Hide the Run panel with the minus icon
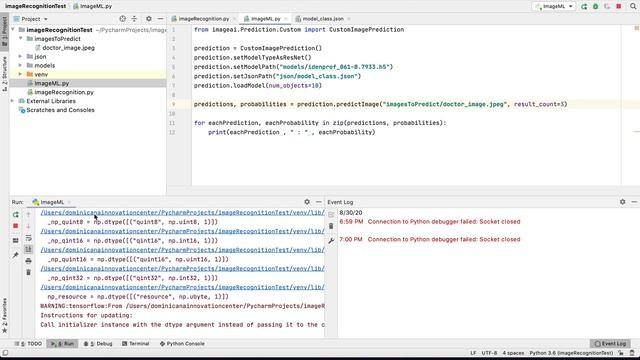This screenshot has height=360, width=640. [318, 202]
